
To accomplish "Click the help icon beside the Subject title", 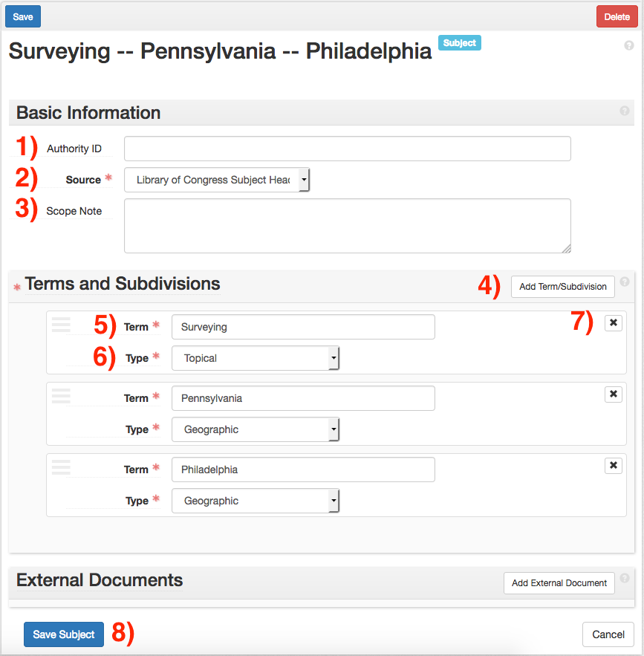I will coord(629,45).
